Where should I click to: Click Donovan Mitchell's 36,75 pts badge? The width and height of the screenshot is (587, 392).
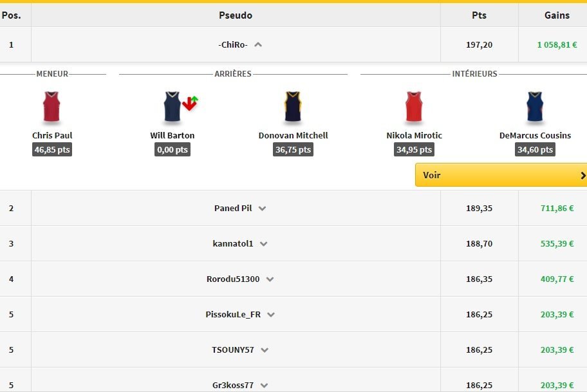pyautogui.click(x=293, y=150)
